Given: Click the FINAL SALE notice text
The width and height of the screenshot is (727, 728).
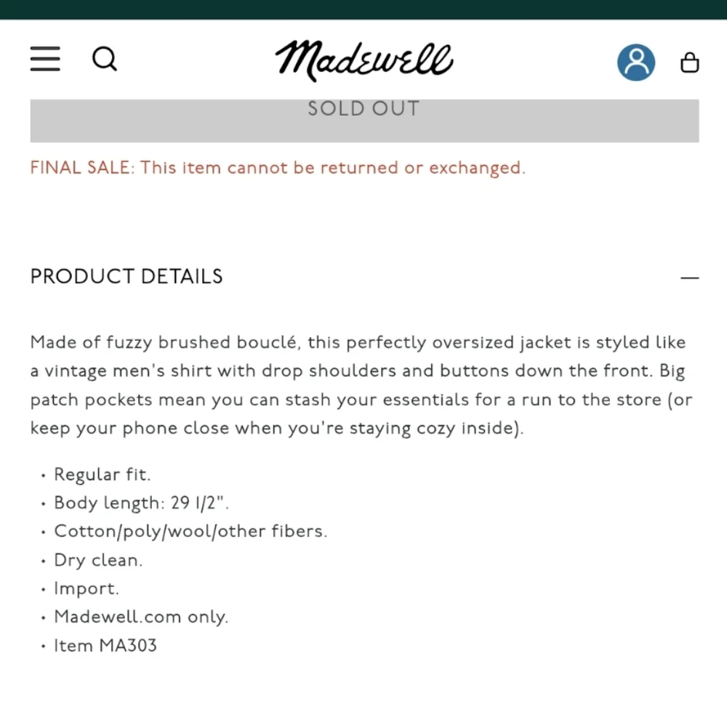Looking at the screenshot, I should tap(277, 168).
